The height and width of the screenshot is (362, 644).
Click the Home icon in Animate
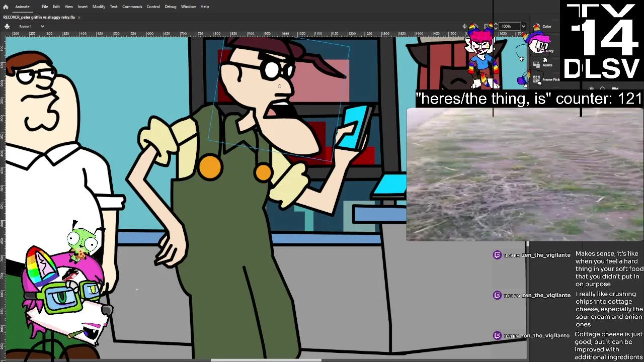(6, 7)
